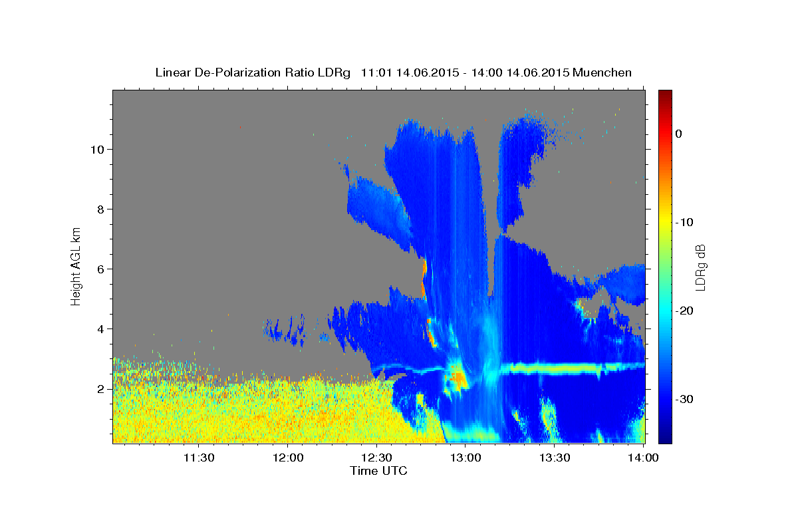Click the 14:00 time tick label
The height and width of the screenshot is (532, 798).
644,458
